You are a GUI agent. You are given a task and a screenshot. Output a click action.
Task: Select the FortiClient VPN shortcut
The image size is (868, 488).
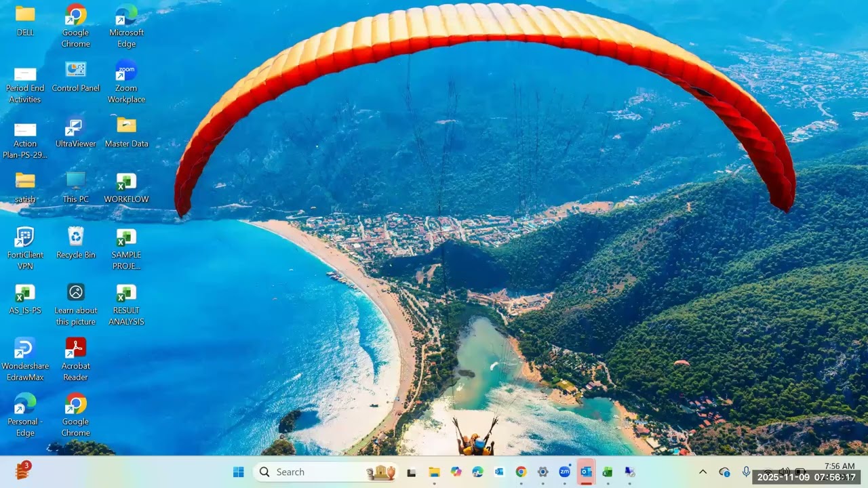(25, 249)
